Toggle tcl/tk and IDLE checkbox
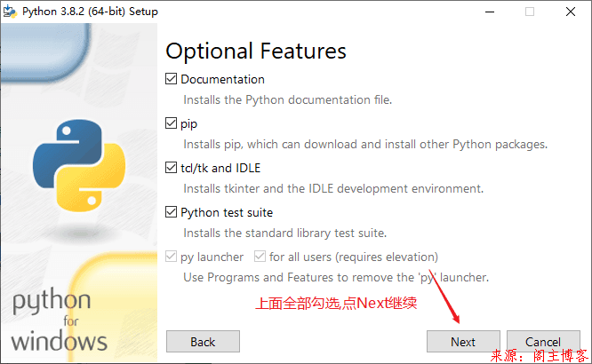Screen dimensions: 592x364 171,168
